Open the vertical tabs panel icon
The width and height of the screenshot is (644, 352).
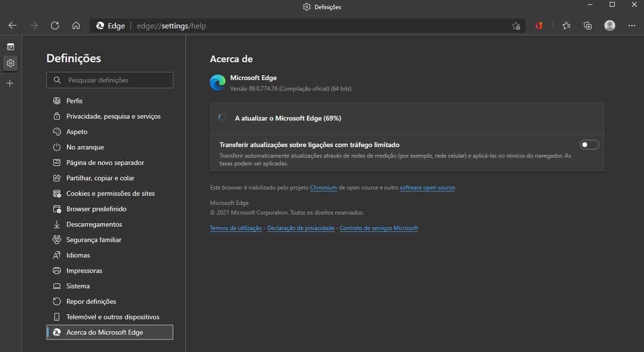11,47
